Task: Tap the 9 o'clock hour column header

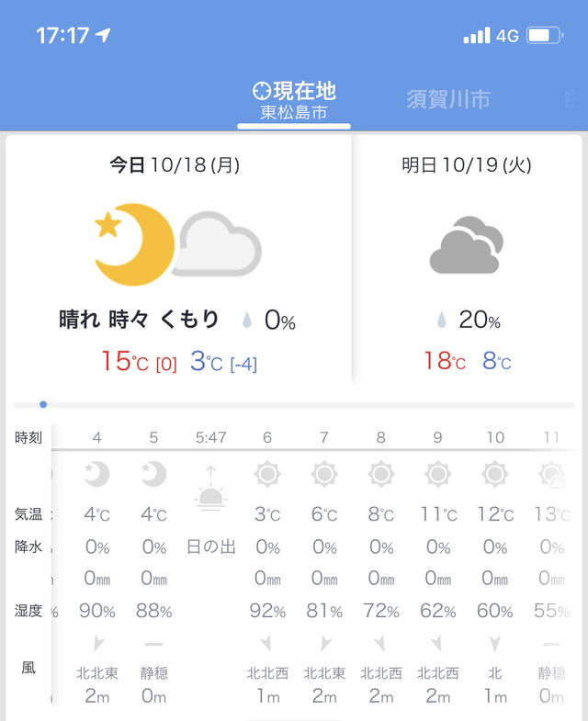Action: pos(437,437)
